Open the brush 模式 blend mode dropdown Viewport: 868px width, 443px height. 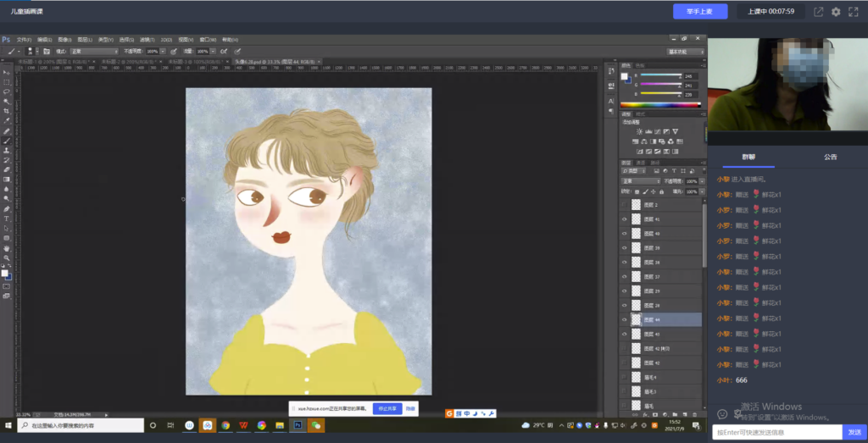(x=93, y=51)
